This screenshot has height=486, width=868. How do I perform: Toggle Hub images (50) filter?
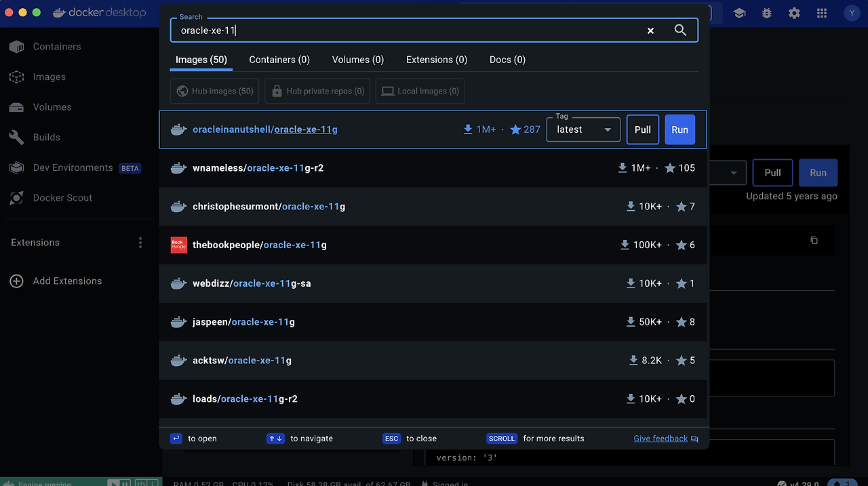214,91
